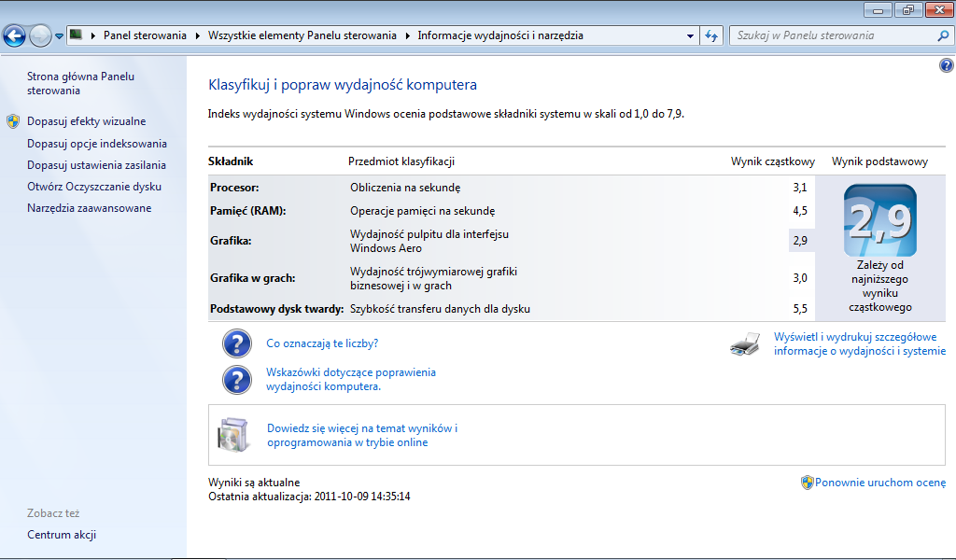This screenshot has height=560, width=956.
Task: Click the 2,9 base score badge
Action: [x=879, y=220]
